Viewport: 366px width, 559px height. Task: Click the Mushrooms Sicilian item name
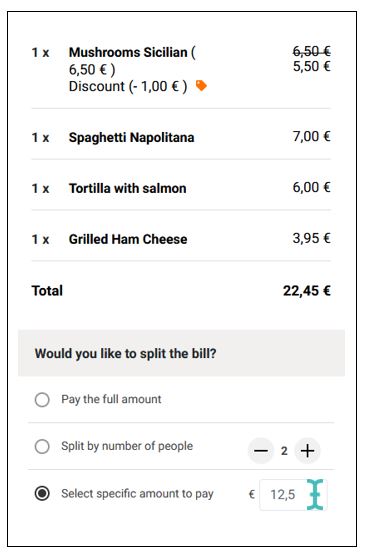point(128,52)
